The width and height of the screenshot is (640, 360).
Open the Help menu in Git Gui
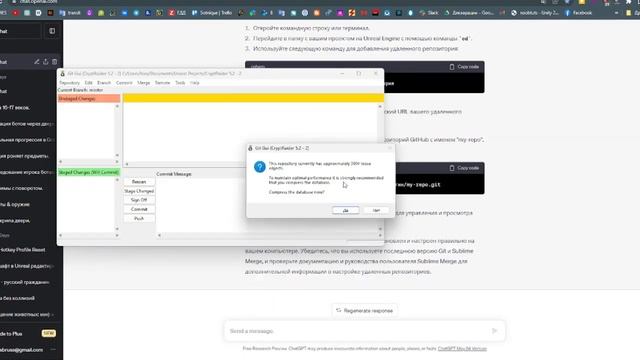(195, 83)
